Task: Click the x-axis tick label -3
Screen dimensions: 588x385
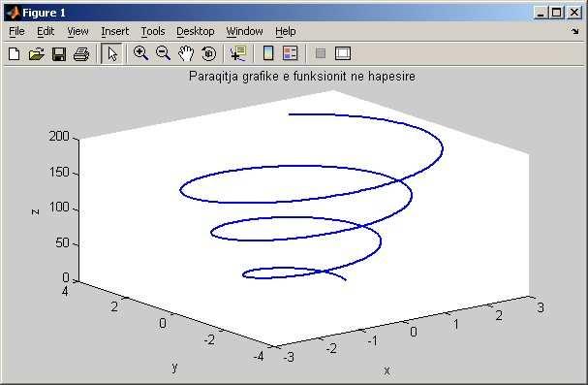Action: 289,357
